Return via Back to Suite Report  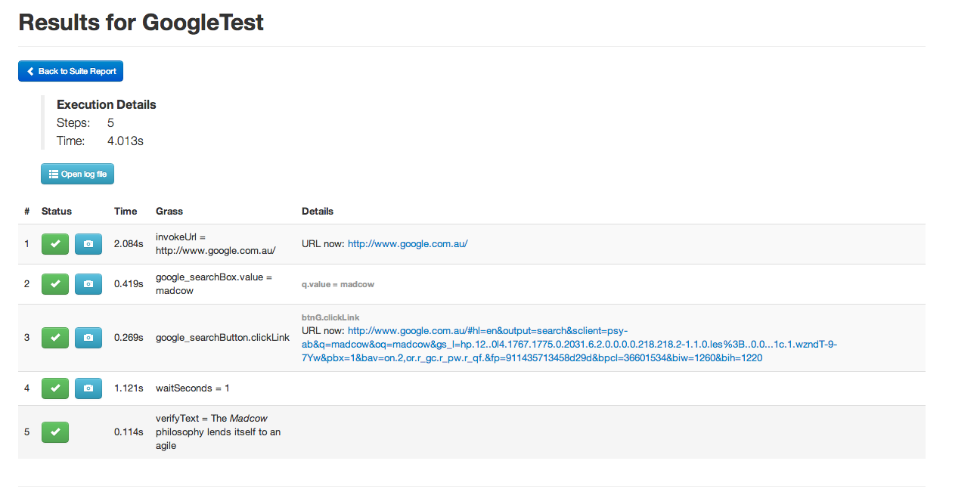pyautogui.click(x=70, y=70)
